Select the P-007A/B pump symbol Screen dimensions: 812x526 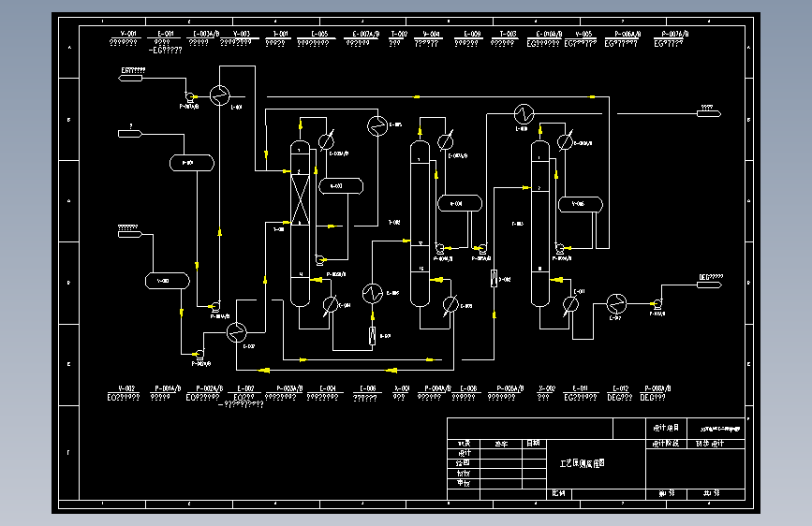coord(190,96)
